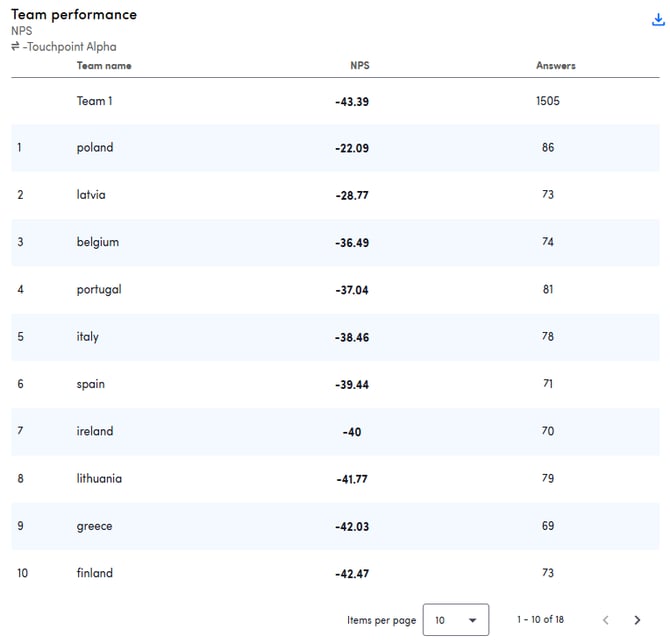670x643 pixels.
Task: Click the download icon at top right
Action: (657, 20)
